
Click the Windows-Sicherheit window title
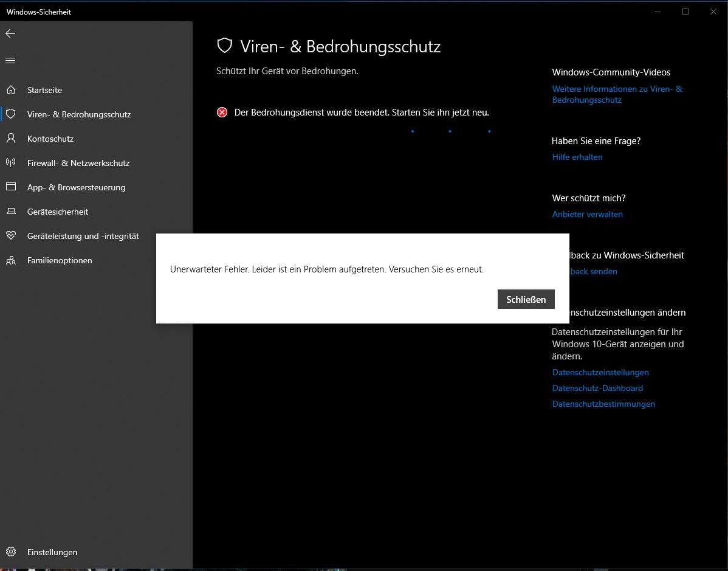38,12
